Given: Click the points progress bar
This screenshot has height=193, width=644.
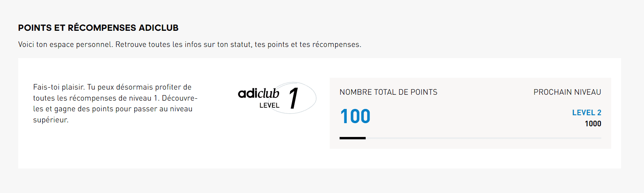Looking at the screenshot, I should [470, 138].
